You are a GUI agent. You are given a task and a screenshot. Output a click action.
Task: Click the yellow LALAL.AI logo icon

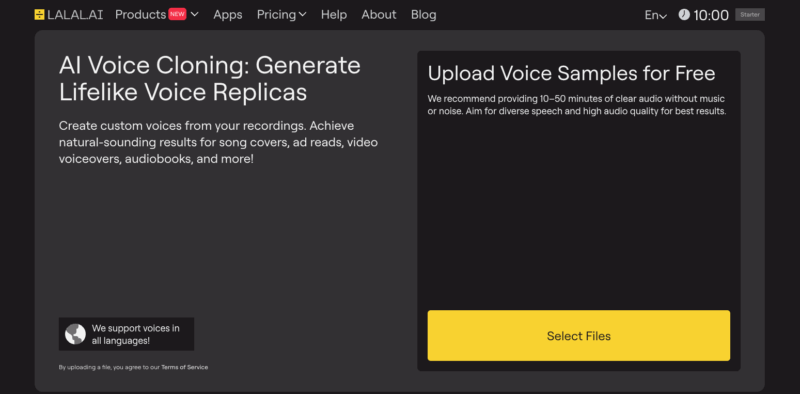(x=39, y=15)
